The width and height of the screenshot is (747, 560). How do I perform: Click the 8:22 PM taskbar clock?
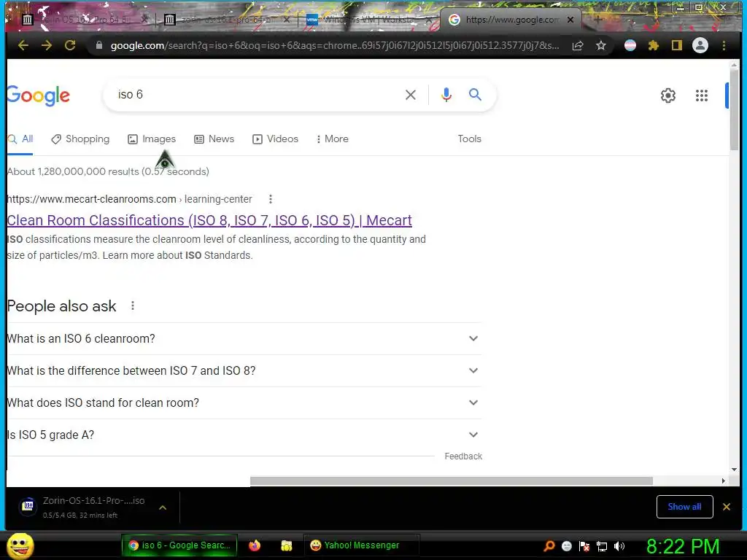click(683, 546)
